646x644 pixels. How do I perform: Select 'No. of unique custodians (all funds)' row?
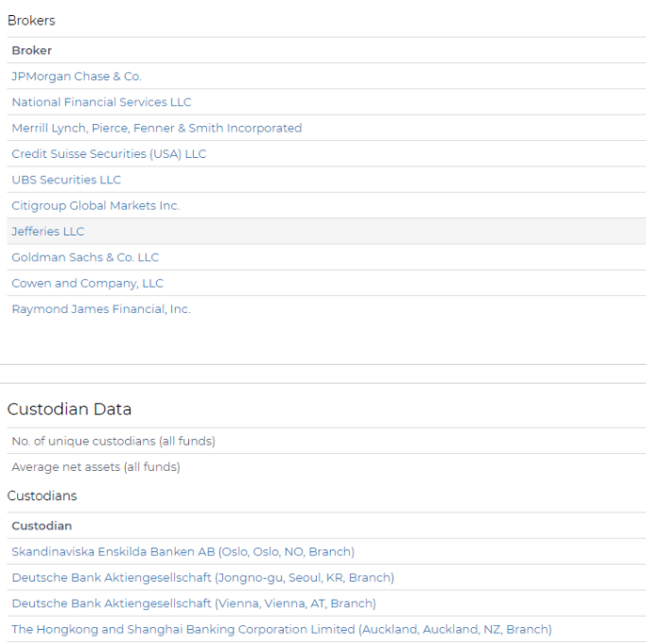(326, 441)
